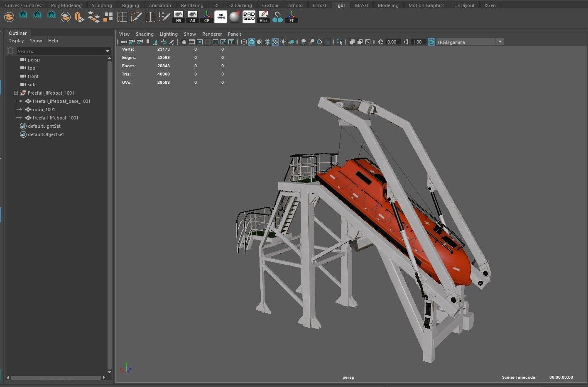588x387 pixels.
Task: Open the viewport Lighting menu
Action: coord(169,34)
